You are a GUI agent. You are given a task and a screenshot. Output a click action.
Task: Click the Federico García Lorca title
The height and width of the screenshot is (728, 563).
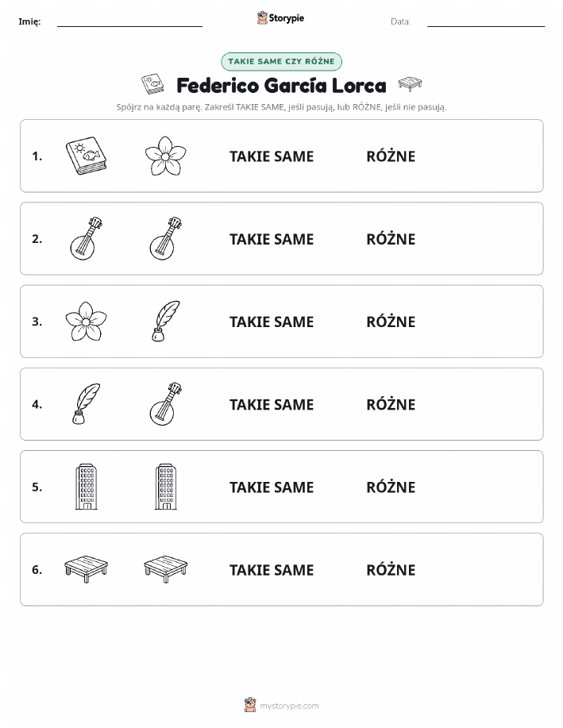[x=281, y=86]
